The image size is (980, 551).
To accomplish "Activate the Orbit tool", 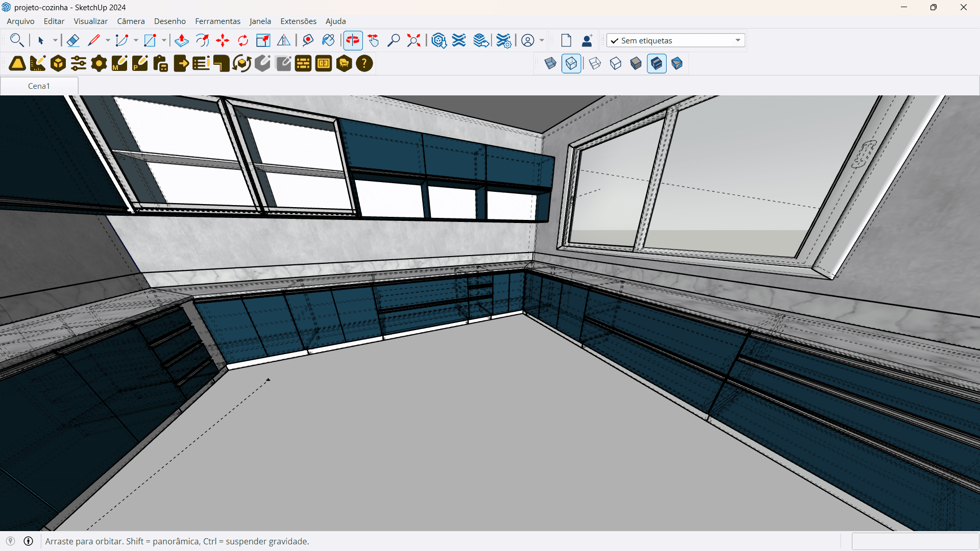I will (x=353, y=40).
